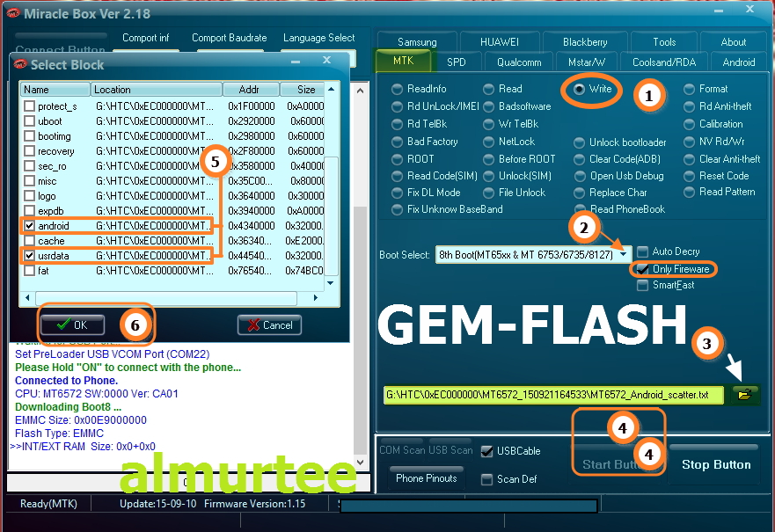775x532 pixels.
Task: Check the cache block checkbox
Action: 30,241
